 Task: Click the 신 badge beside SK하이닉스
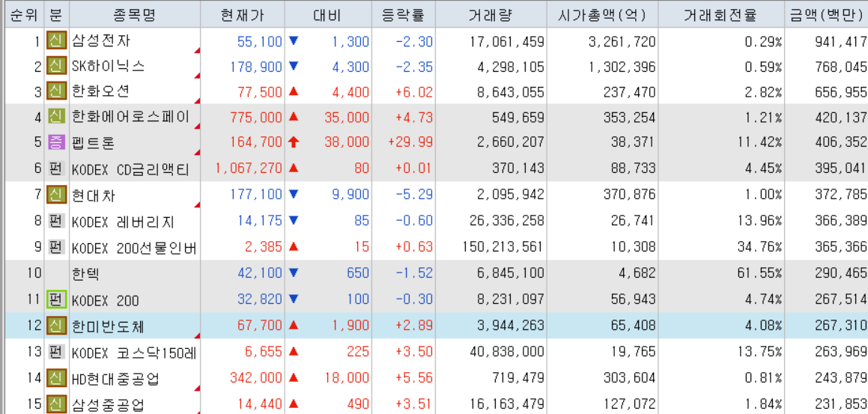pos(55,67)
